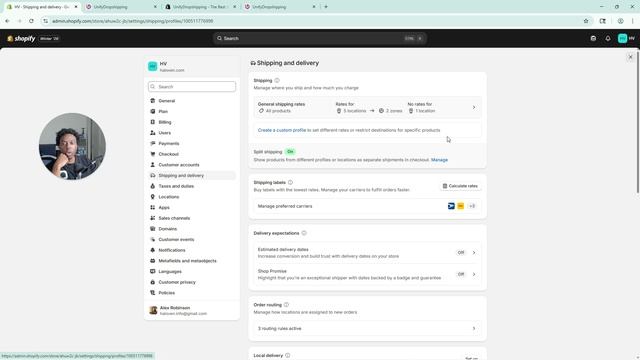This screenshot has width=640, height=360.
Task: Open General shipping rates profile chevron
Action: 474,107
